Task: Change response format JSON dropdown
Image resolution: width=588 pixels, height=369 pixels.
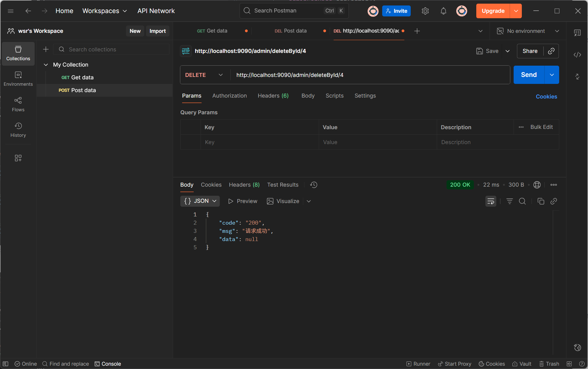Action: 200,201
